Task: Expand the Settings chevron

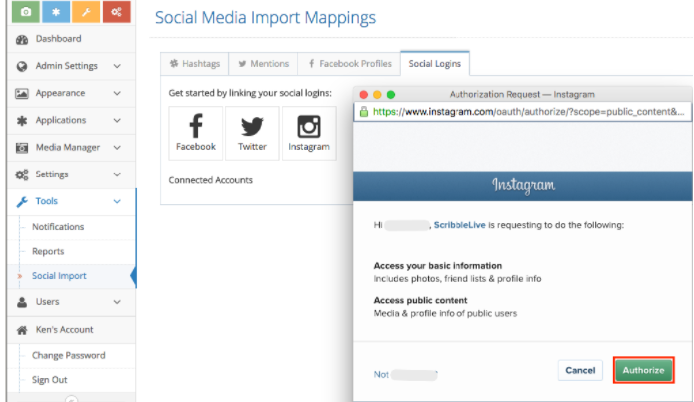Action: click(x=117, y=174)
